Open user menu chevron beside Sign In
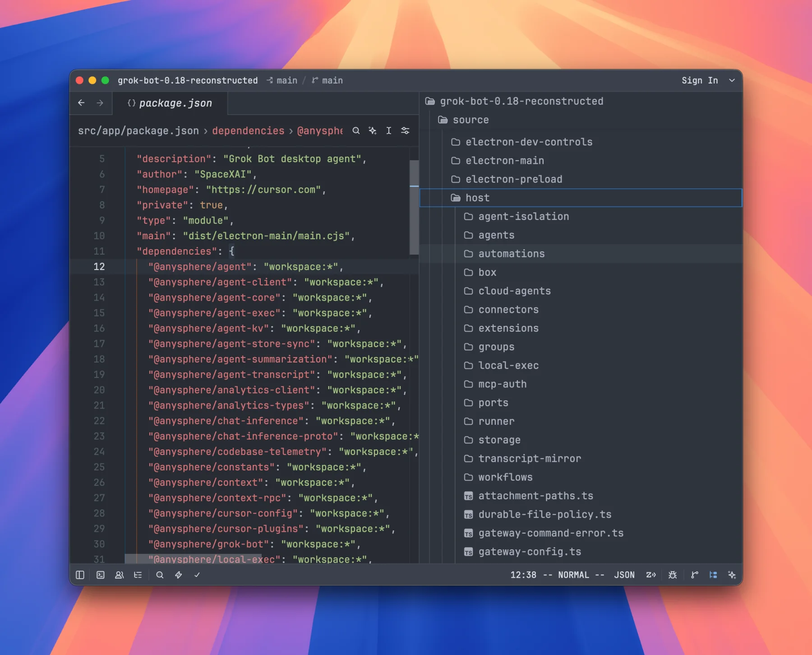 coord(732,80)
